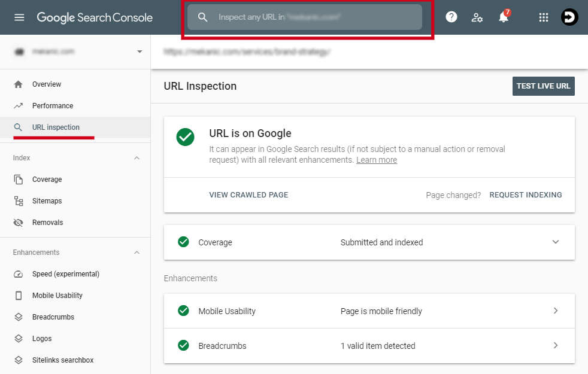Click the Sitelinks searchbox layers icon
Viewport: 588px width, 374px height.
coord(19,360)
